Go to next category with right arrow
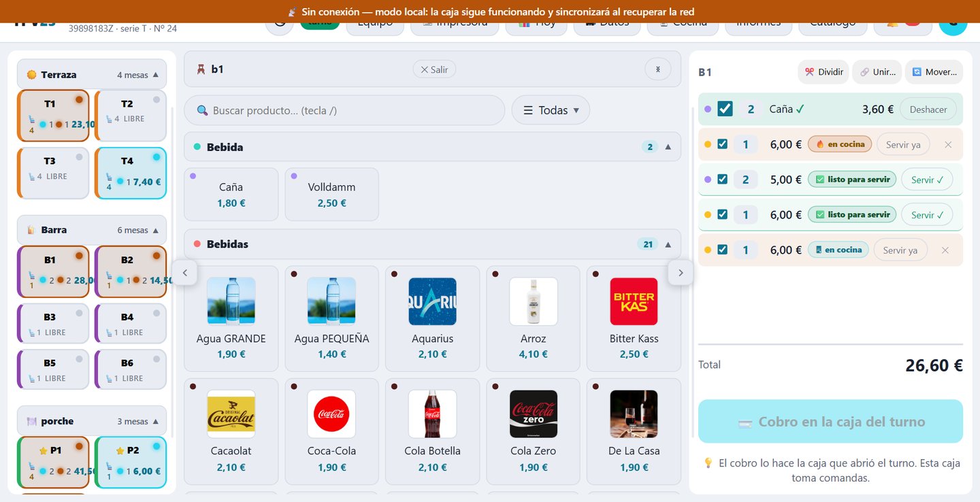 coord(681,273)
